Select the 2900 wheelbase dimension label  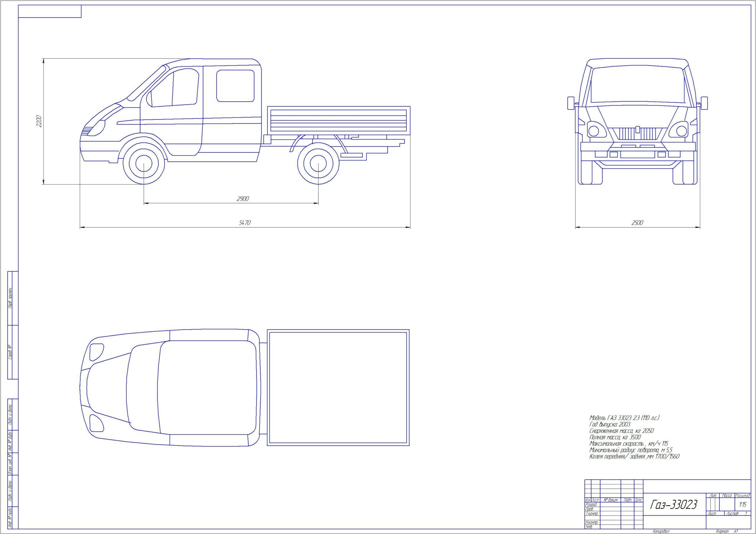(243, 199)
